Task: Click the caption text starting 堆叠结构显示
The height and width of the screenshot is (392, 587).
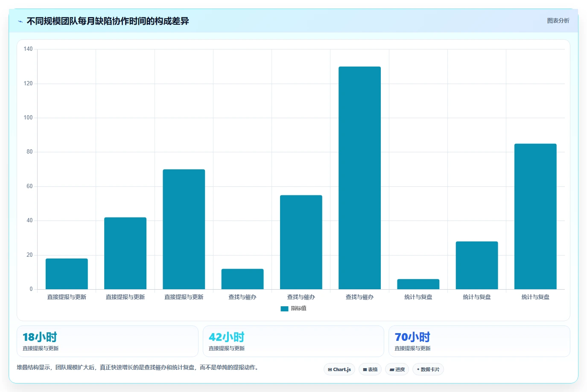Action: click(137, 367)
